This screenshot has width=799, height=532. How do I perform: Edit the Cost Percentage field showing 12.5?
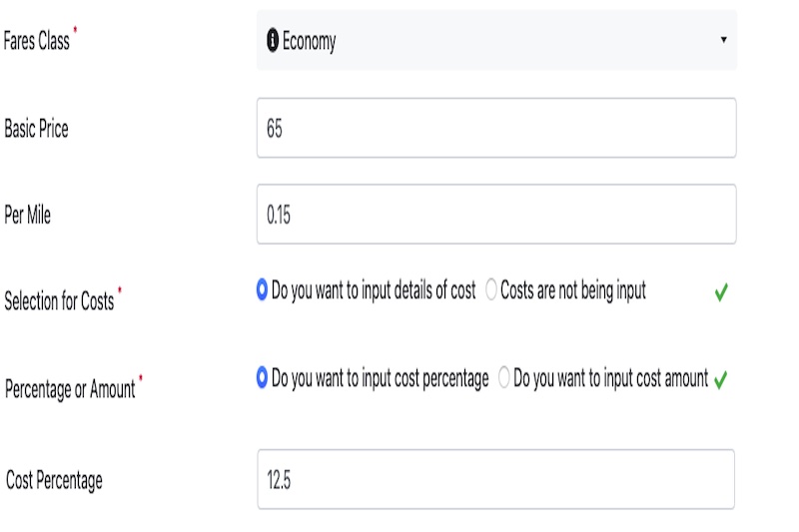[495, 479]
